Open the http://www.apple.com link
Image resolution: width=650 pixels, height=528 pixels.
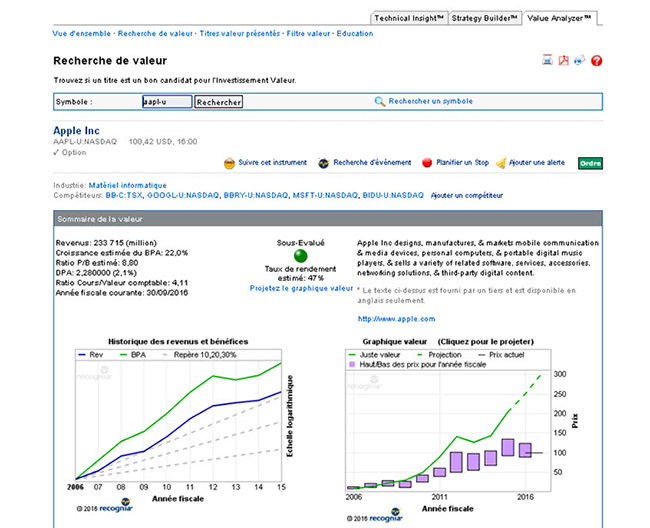pos(396,319)
